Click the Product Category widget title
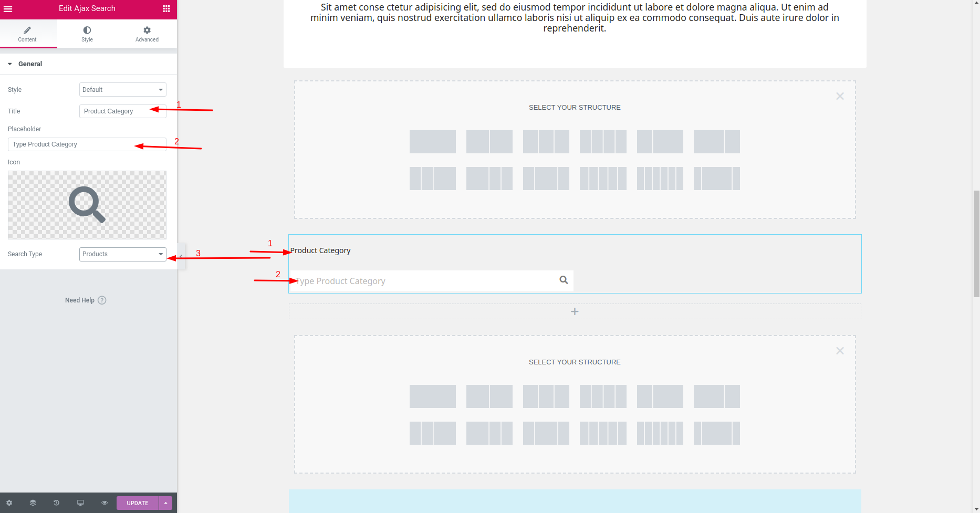Image resolution: width=980 pixels, height=513 pixels. [320, 250]
